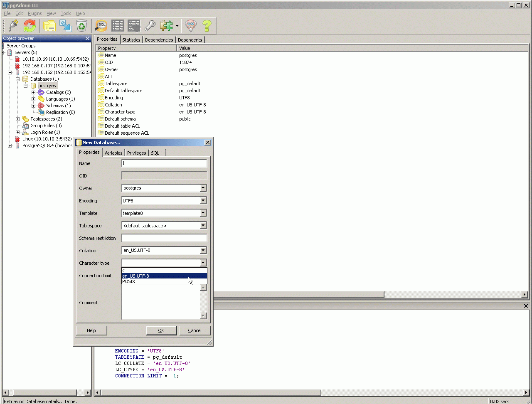Open the Owner dropdown in New Database
532x404 pixels.
(x=203, y=188)
